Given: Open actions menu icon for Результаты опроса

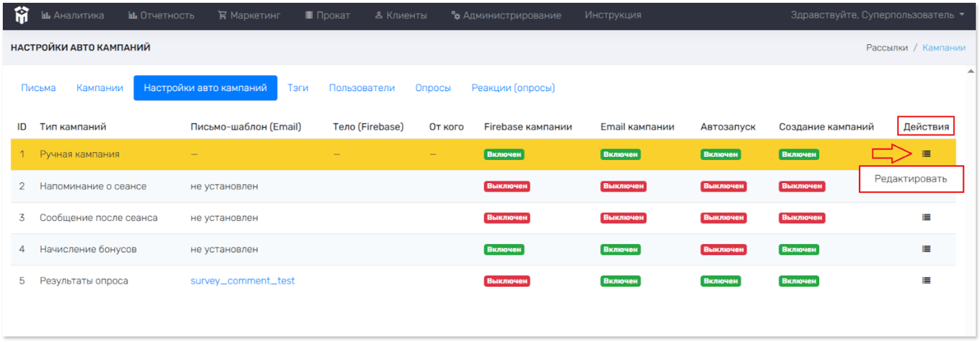Looking at the screenshot, I should coord(926,280).
